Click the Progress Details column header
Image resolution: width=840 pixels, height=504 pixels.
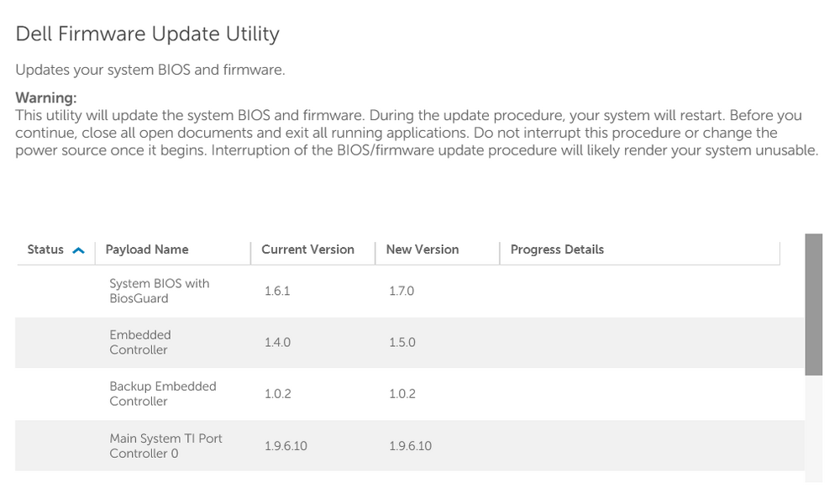coord(557,249)
